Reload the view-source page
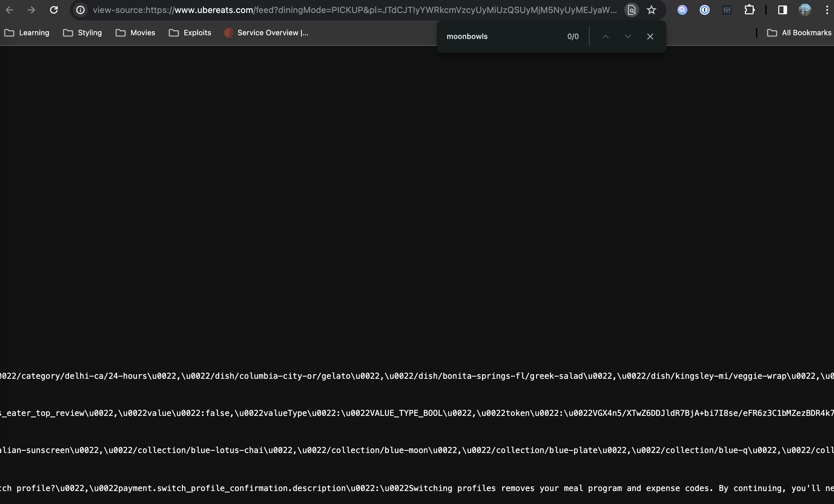The image size is (834, 504). coord(54,10)
